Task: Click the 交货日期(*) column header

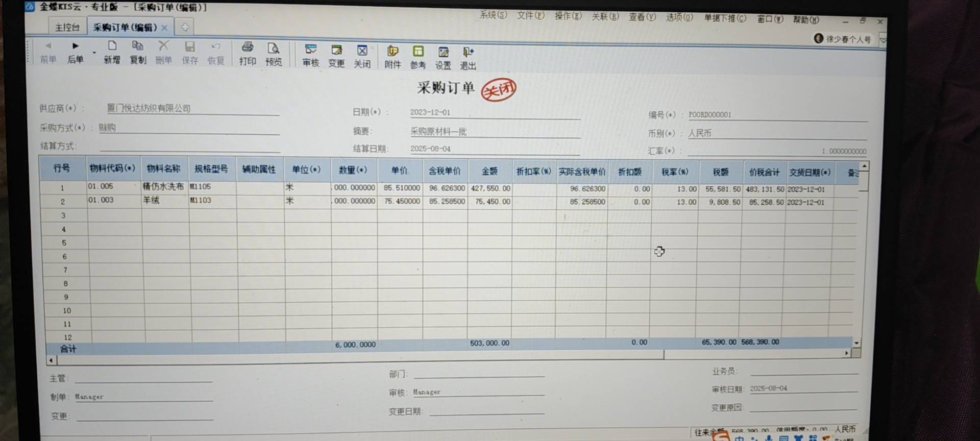Action: (x=810, y=173)
